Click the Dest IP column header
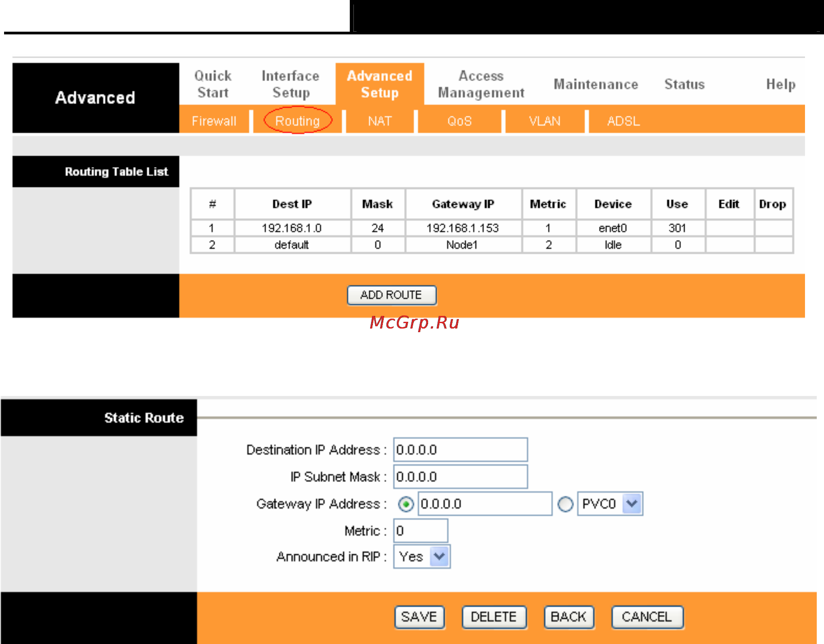The width and height of the screenshot is (824, 644). coord(292,204)
